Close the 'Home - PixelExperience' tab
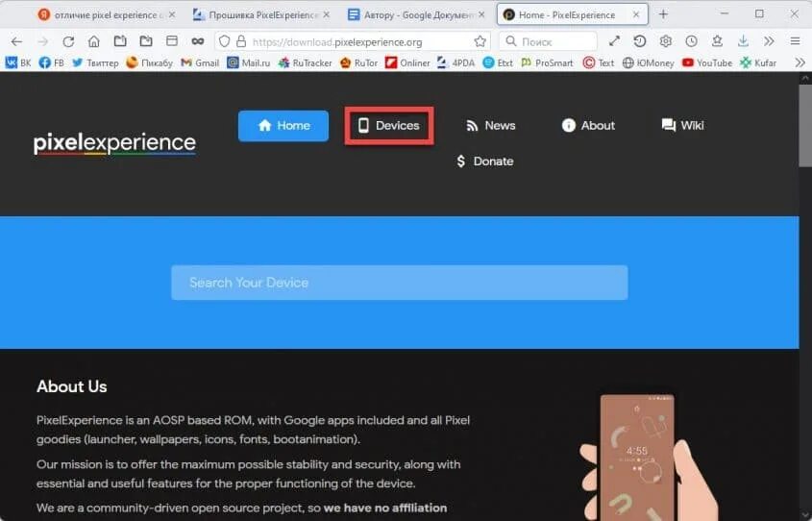 [x=636, y=15]
